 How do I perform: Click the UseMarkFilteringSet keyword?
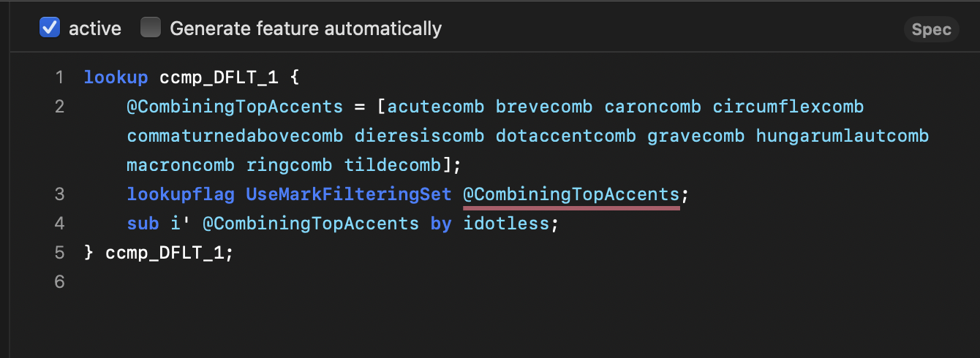349,194
